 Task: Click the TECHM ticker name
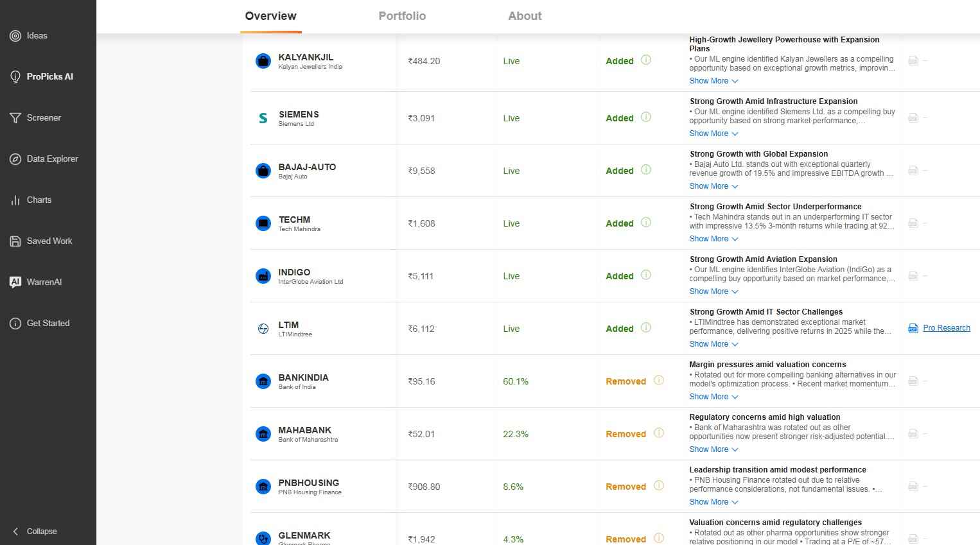point(294,220)
